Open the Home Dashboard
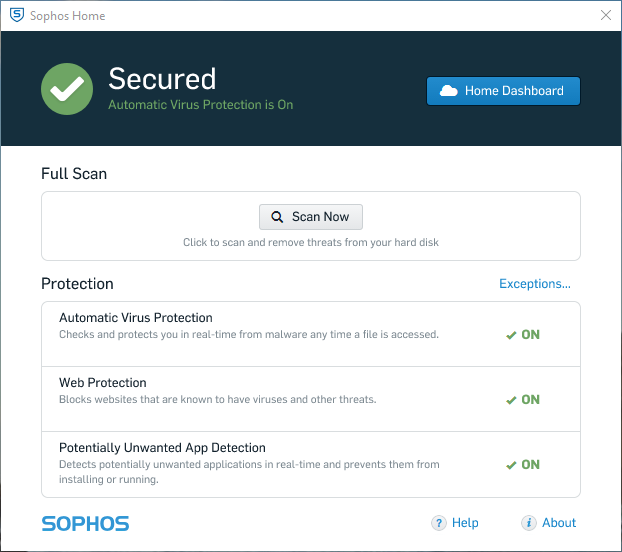Image resolution: width=622 pixels, height=552 pixels. tap(503, 91)
